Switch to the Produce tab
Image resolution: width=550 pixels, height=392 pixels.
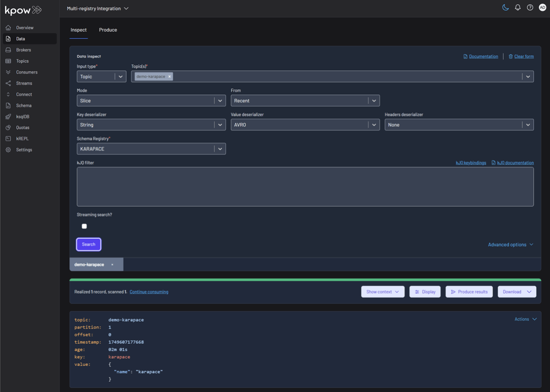pos(108,30)
